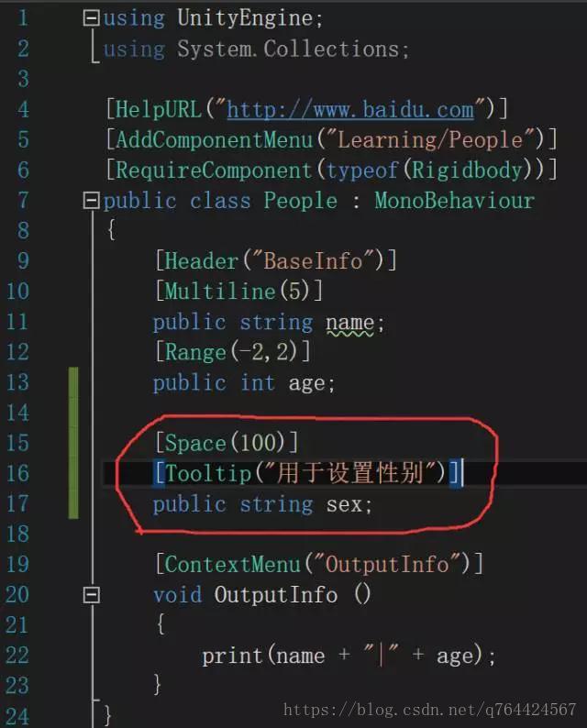Place cursor on the underlined name variable

pos(349,323)
